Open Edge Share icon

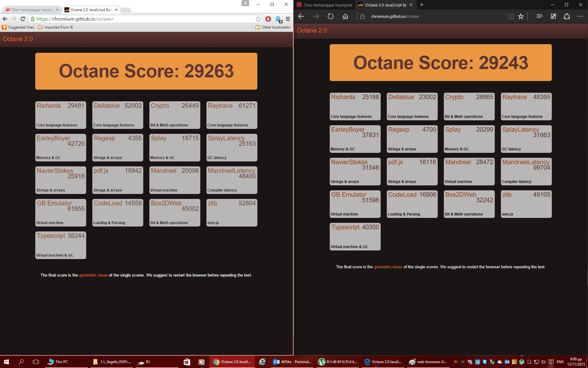coord(567,16)
